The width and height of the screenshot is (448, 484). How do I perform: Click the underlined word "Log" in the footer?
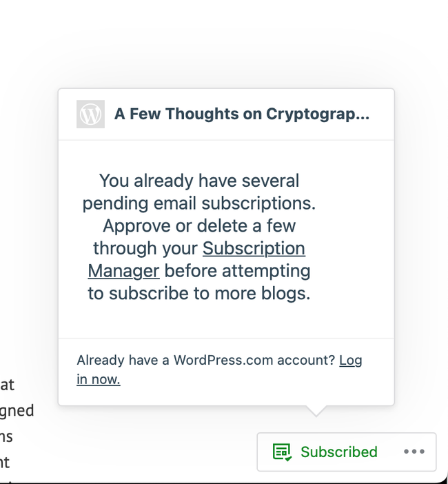click(350, 361)
